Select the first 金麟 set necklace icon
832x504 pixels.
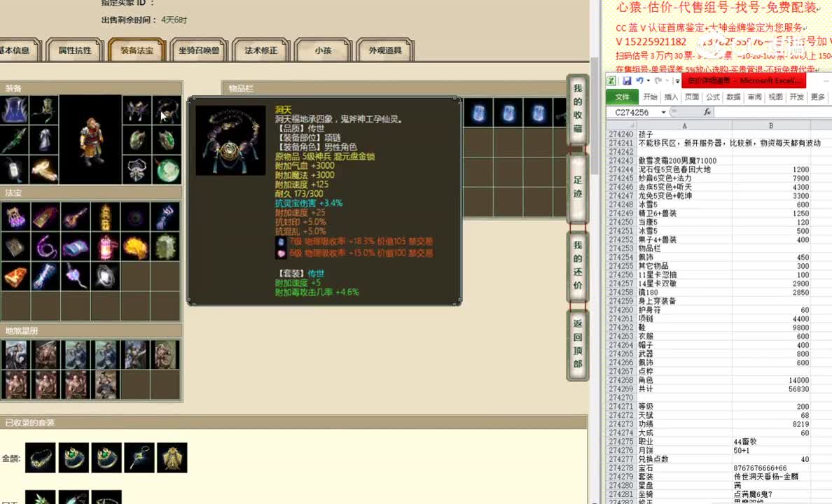[x=41, y=457]
